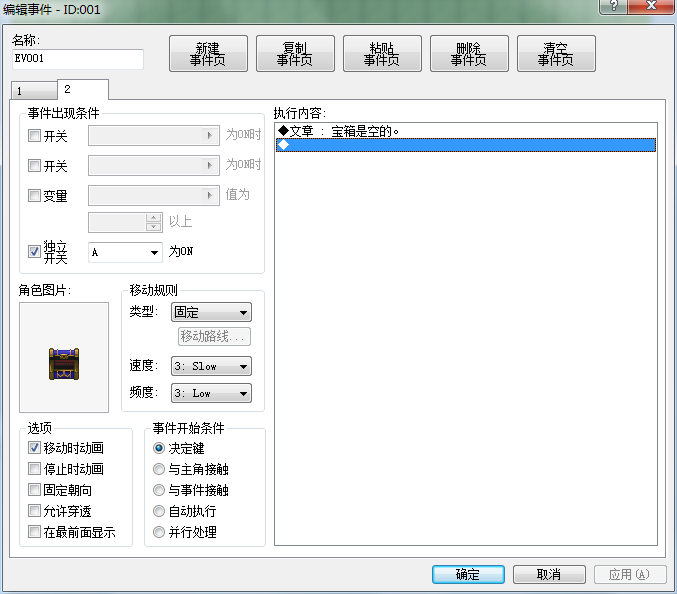
Task: Confirm with the 确定 button
Action: click(x=468, y=575)
